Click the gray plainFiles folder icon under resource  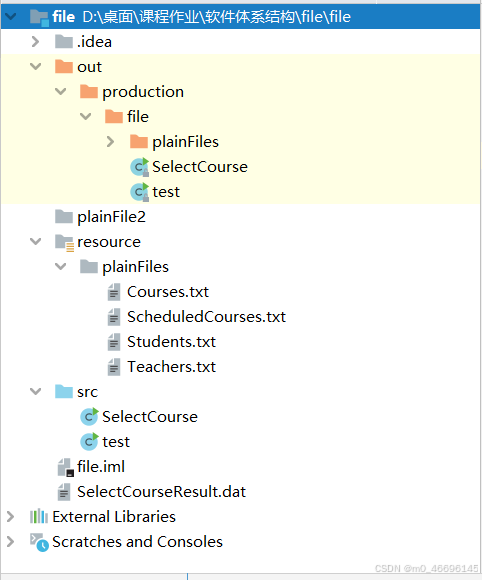pos(89,267)
